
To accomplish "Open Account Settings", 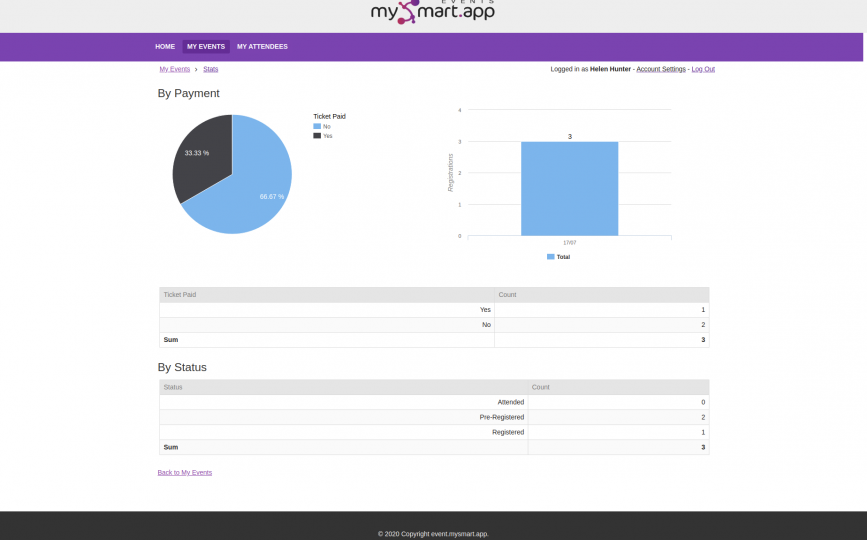I will coord(661,69).
